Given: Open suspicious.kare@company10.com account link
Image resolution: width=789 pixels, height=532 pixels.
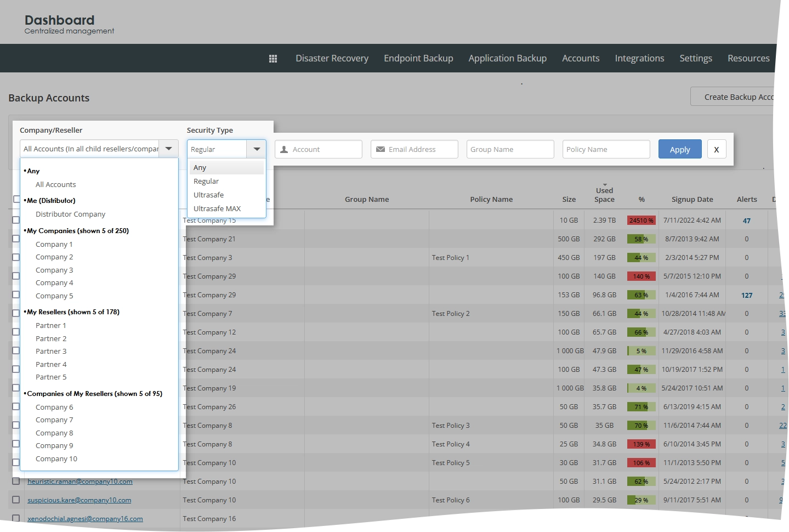Looking at the screenshot, I should click(80, 500).
